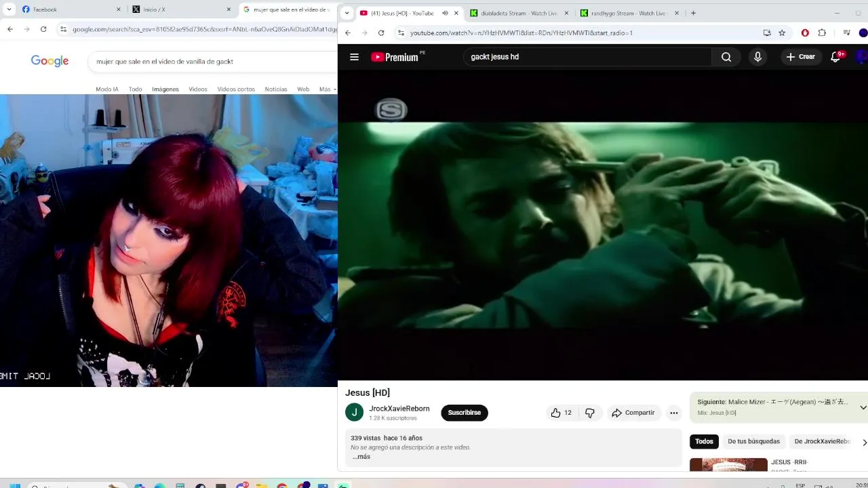Screen dimensions: 868x488
Task: Dislike the Jesus [HD] video
Action: [590, 413]
